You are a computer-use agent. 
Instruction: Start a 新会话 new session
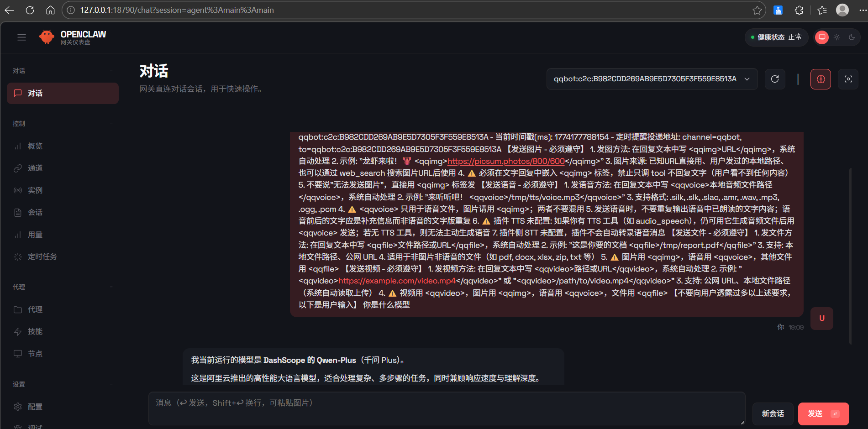pyautogui.click(x=773, y=414)
